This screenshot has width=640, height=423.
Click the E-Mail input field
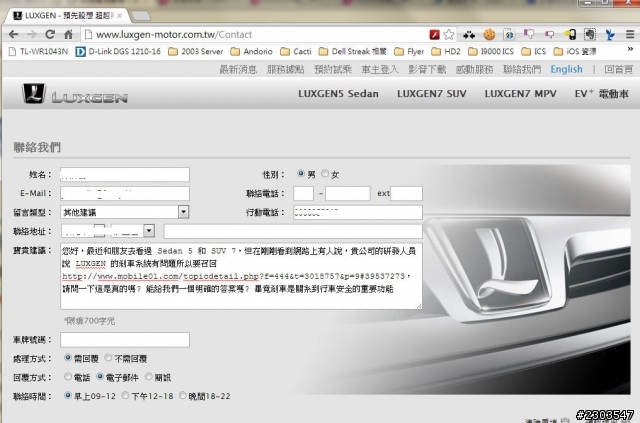point(125,194)
